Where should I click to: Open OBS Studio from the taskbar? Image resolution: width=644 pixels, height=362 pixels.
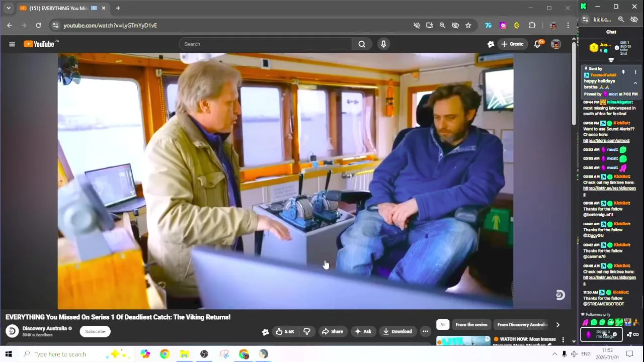click(x=204, y=354)
